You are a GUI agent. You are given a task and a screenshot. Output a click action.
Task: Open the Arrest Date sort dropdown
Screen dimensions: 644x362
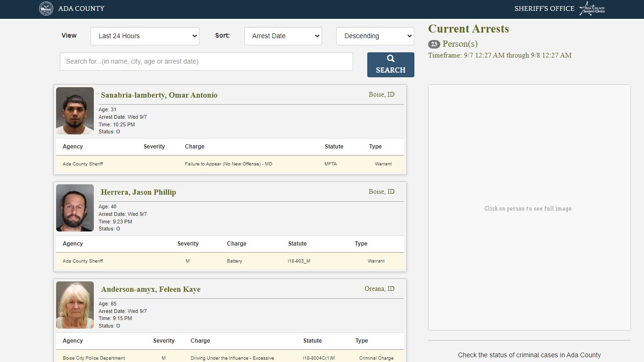click(x=283, y=36)
